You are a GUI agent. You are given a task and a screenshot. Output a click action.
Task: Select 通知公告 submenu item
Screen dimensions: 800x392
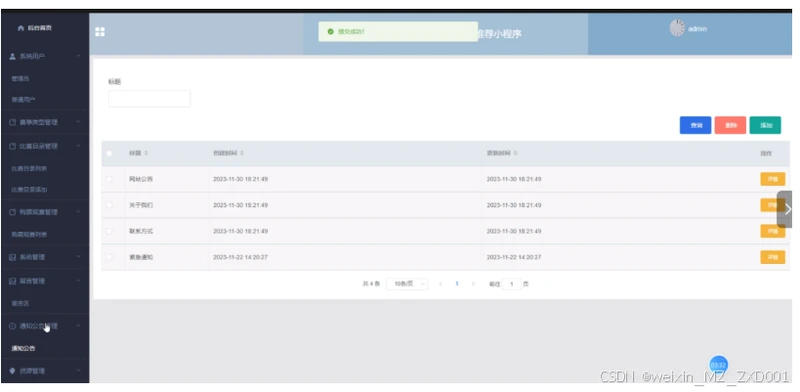click(23, 349)
